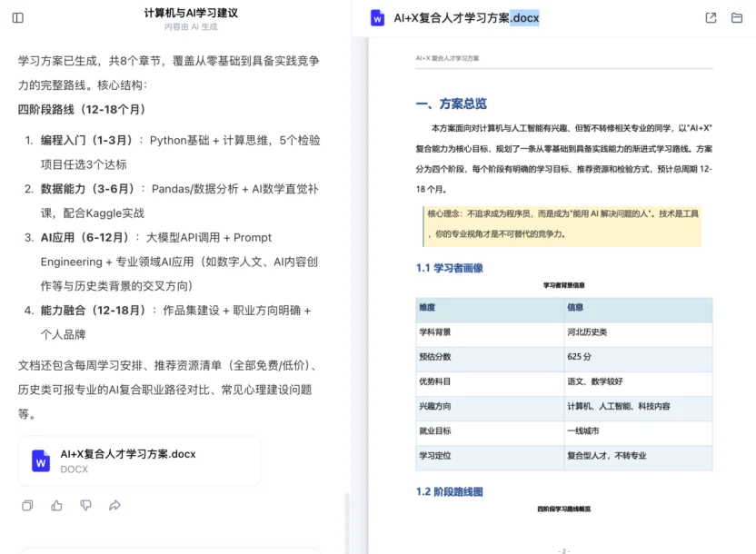The image size is (756, 554).
Task: Dislike the response with thumbs-down icon
Action: click(x=85, y=505)
